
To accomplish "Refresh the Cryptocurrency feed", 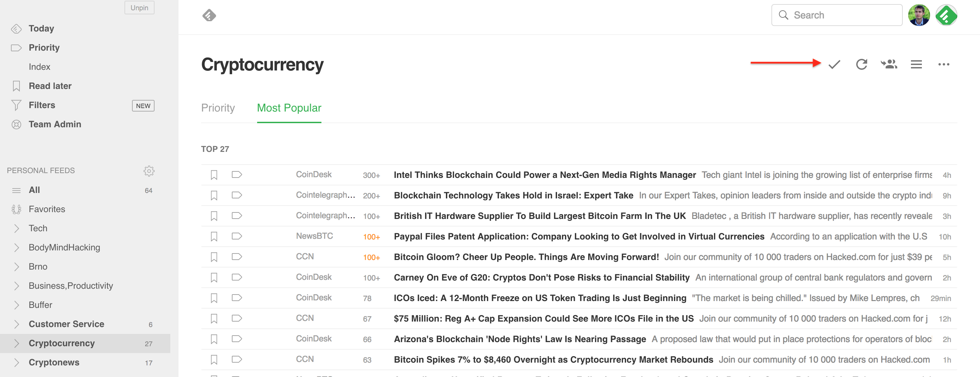I will click(x=861, y=65).
